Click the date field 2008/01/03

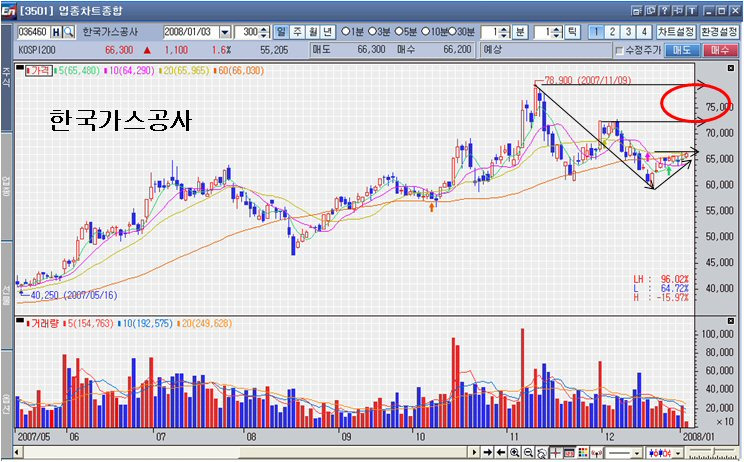191,32
